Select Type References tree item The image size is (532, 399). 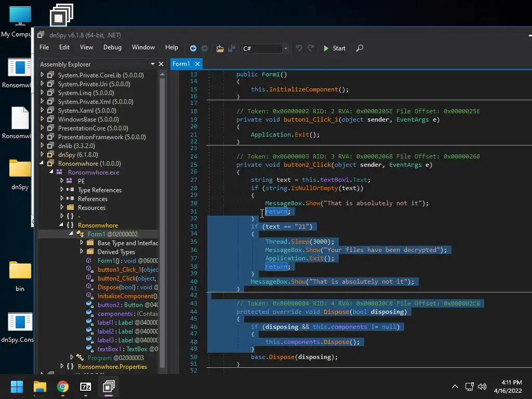100,190
